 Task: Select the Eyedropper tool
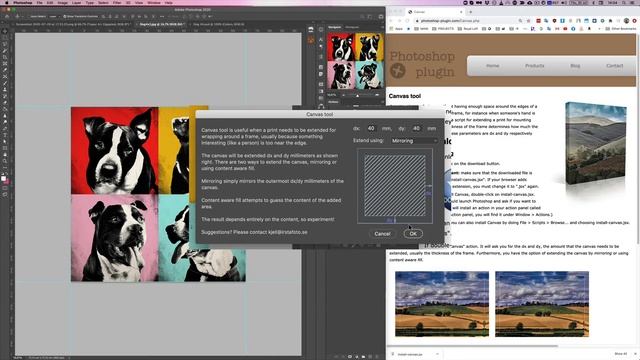(x=5, y=70)
